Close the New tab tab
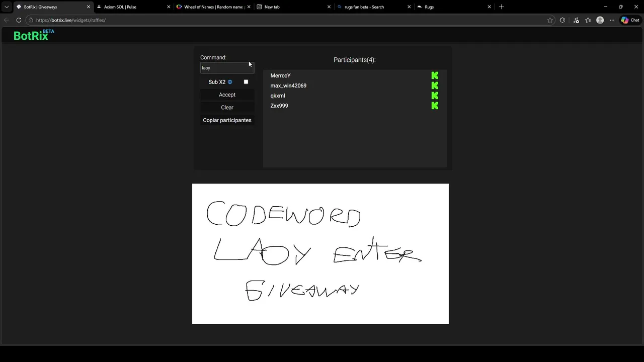This screenshot has height=362, width=644. (329, 7)
